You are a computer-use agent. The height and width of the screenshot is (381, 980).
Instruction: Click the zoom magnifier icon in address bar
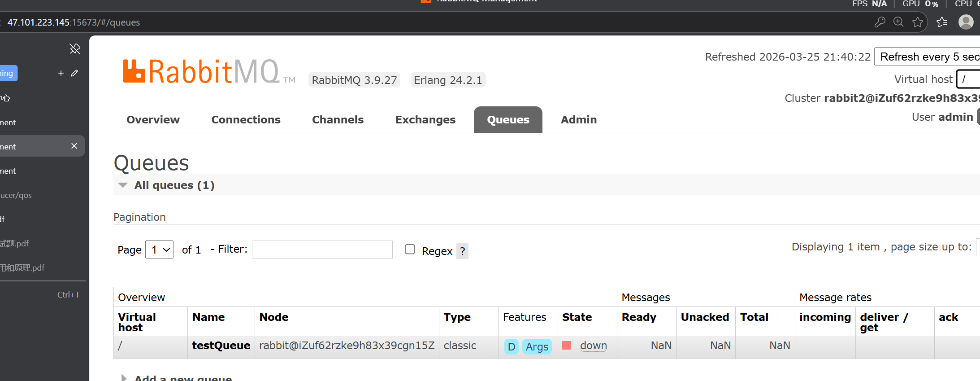898,22
